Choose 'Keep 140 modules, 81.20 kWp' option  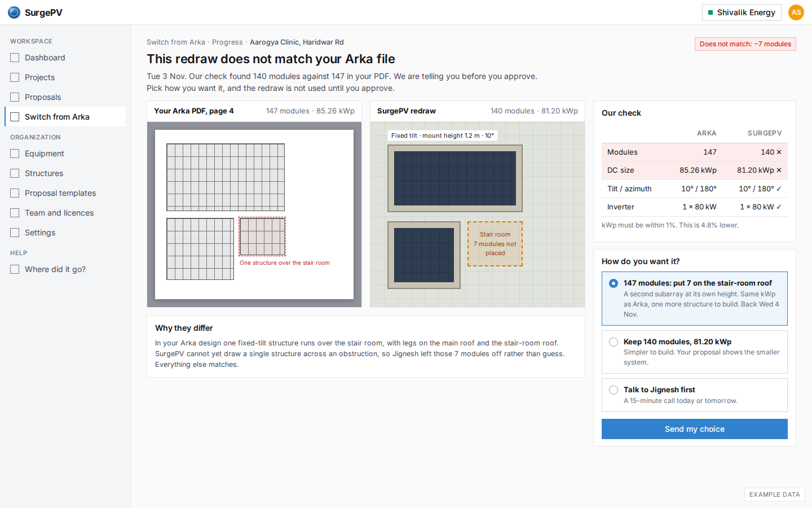click(695, 352)
